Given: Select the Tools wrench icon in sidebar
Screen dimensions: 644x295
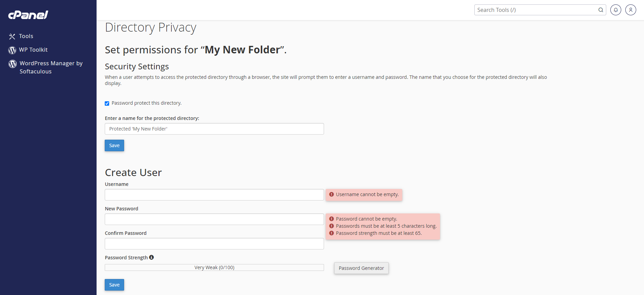Looking at the screenshot, I should (12, 36).
